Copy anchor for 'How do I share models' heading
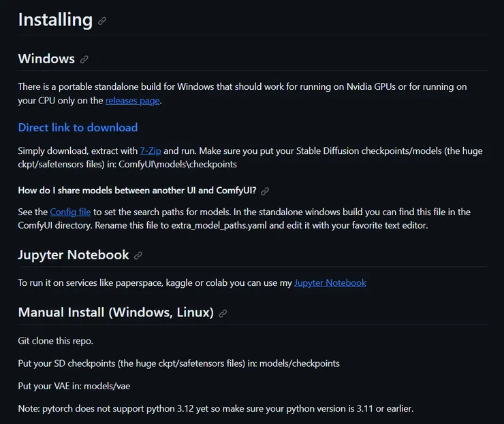 [x=265, y=191]
